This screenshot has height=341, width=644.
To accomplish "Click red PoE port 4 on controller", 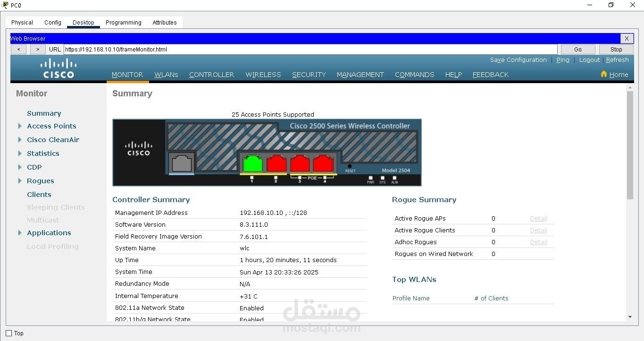I will 324,163.
